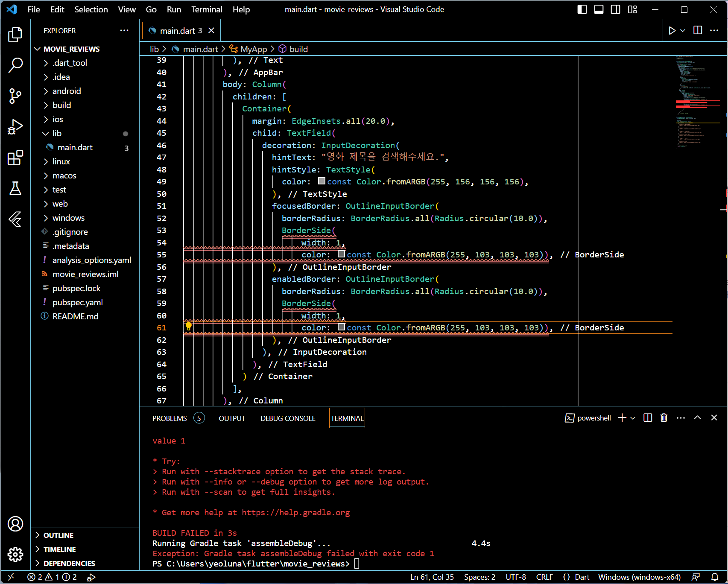Open the Manage gear settings

tap(15, 555)
